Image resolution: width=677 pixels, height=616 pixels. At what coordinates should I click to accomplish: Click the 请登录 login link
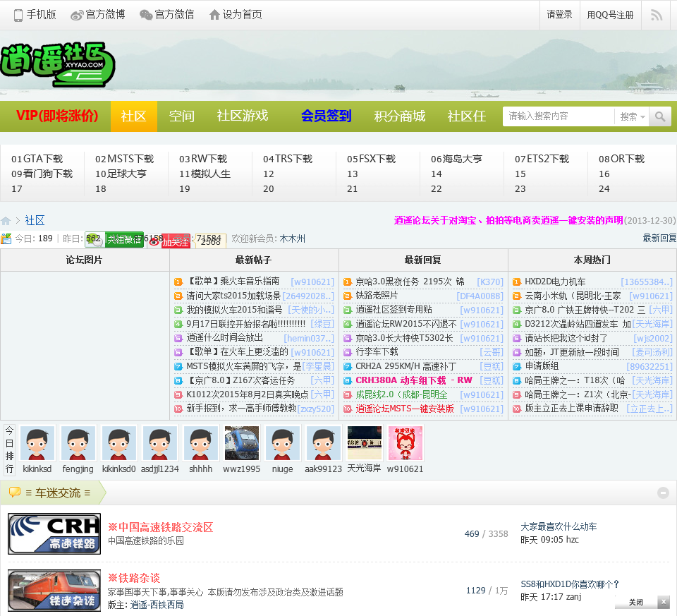559,15
